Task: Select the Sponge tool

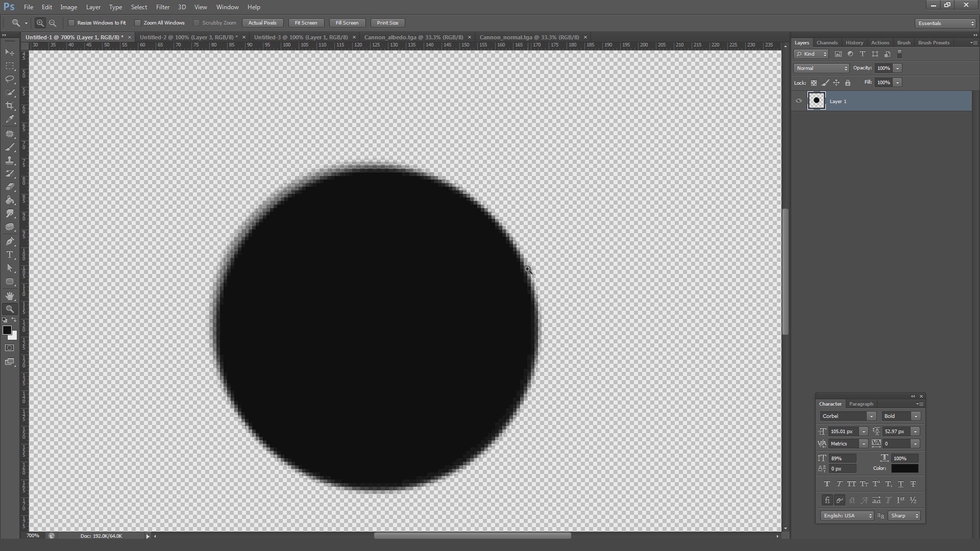Action: pos(10,227)
